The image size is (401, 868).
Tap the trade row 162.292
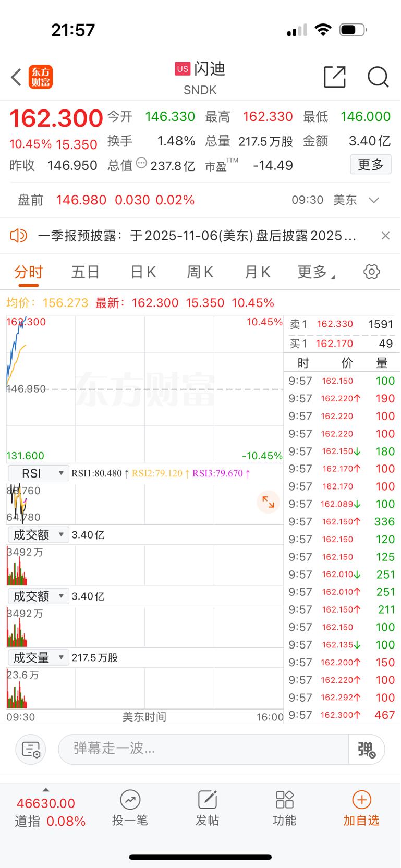point(342,698)
